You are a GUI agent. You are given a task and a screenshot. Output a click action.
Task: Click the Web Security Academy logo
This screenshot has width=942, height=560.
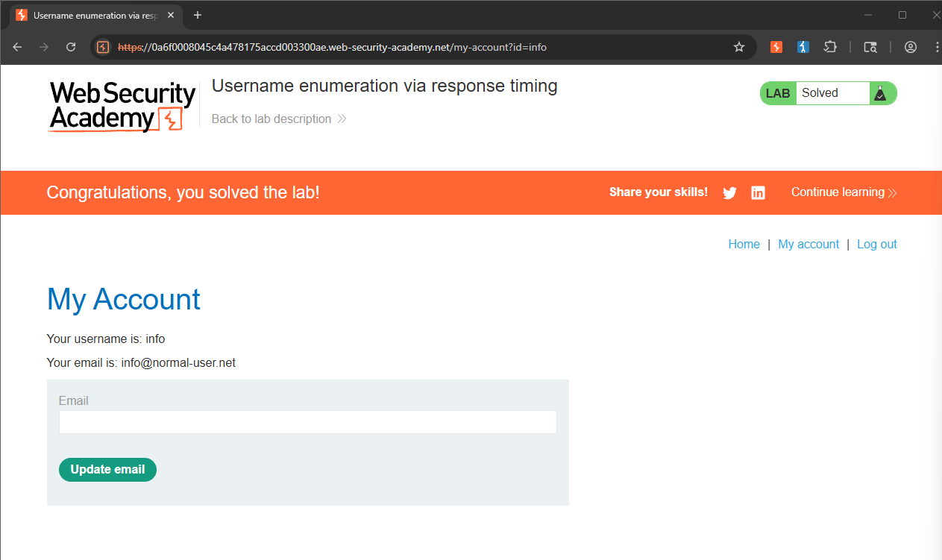[x=122, y=107]
